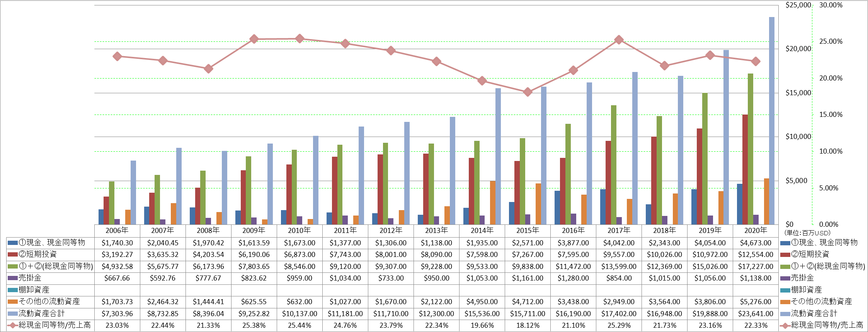
Task: Click the cell value $19,888.00
Action: tap(710, 314)
